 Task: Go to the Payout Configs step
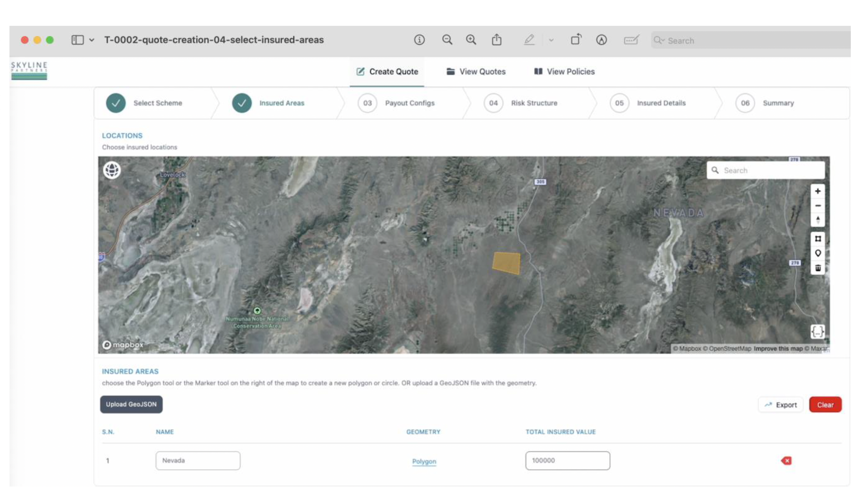(x=409, y=103)
